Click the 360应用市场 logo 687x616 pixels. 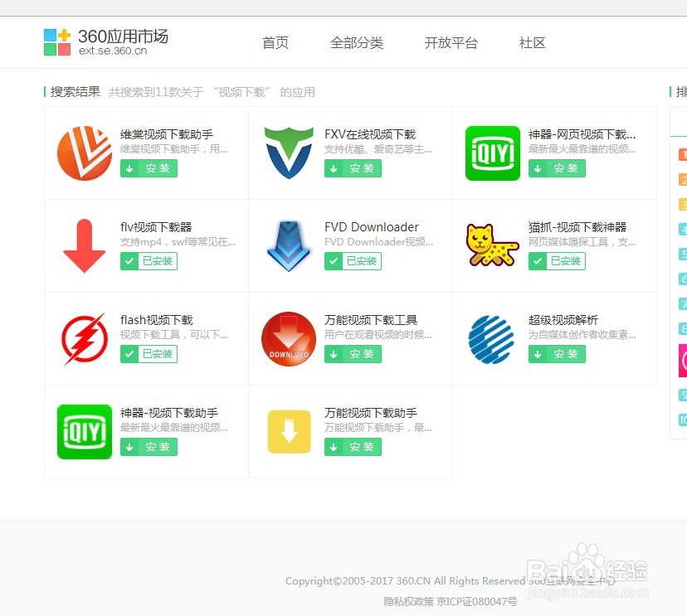coord(105,42)
